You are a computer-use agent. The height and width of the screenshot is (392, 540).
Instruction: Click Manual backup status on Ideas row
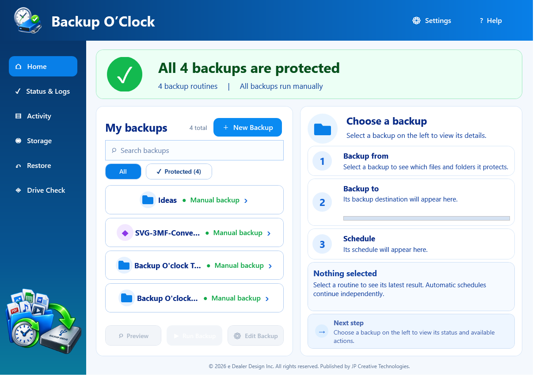tap(215, 200)
